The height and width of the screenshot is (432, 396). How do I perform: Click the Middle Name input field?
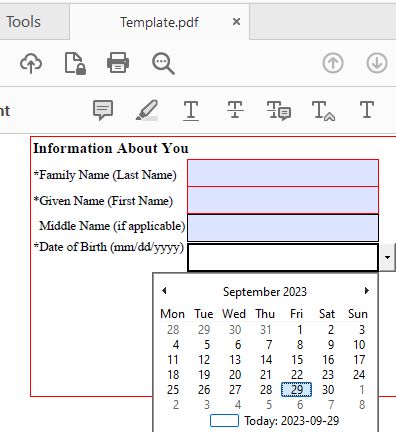pyautogui.click(x=283, y=228)
